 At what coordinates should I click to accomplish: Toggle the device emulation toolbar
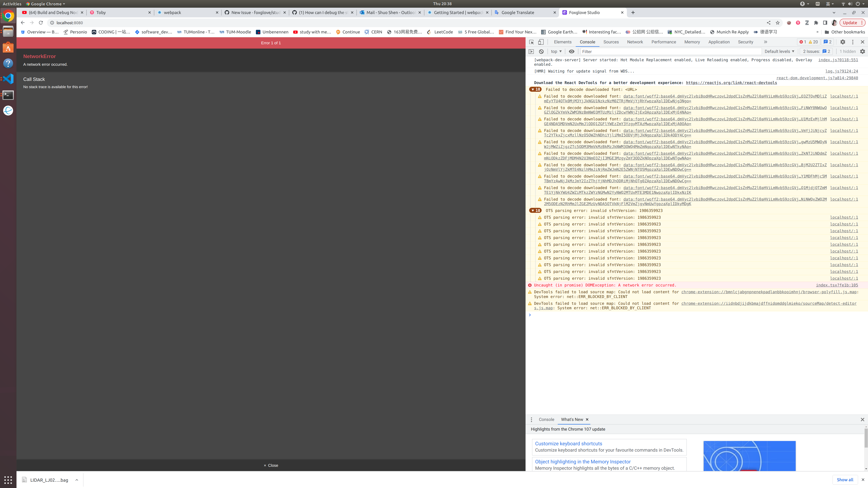[541, 42]
